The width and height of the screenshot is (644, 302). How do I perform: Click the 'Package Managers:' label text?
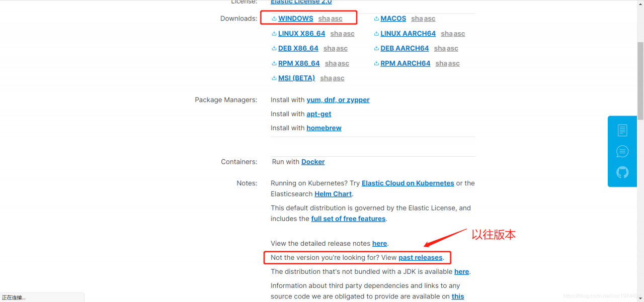(226, 100)
